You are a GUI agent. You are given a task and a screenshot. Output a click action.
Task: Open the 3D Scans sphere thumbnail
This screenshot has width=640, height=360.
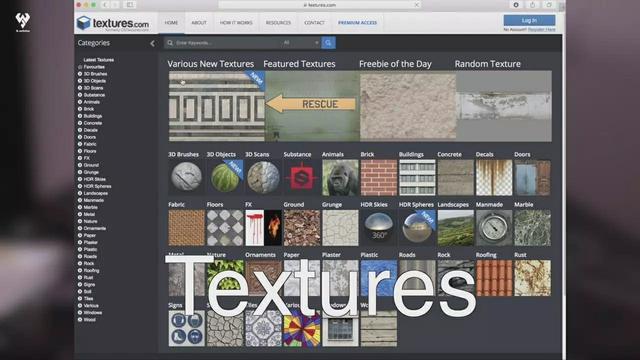[263, 178]
